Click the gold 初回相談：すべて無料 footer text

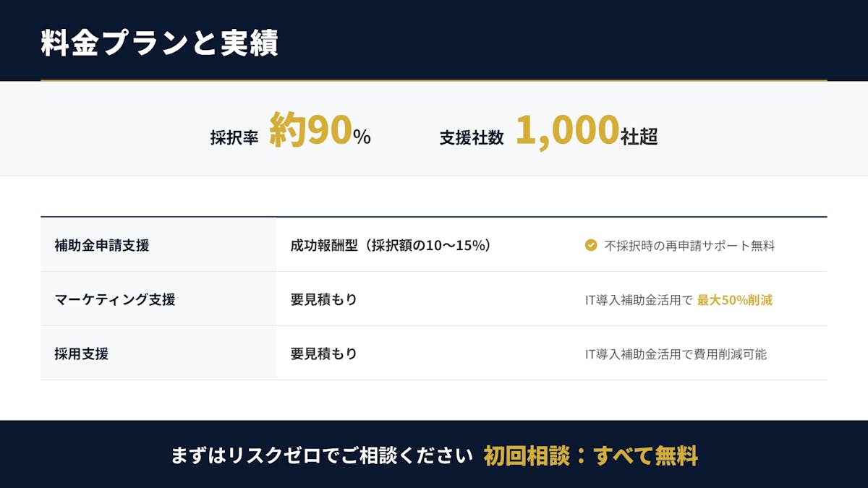point(590,456)
